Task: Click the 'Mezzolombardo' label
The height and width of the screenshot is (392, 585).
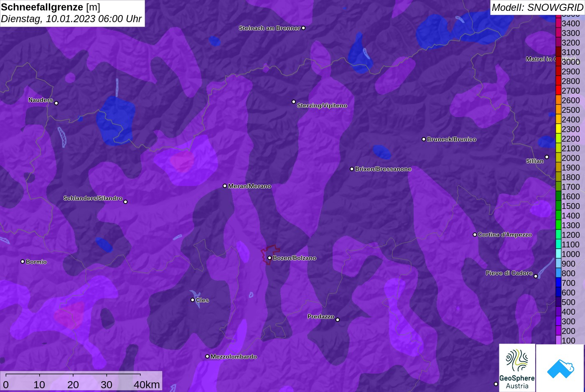Action: 234,356
